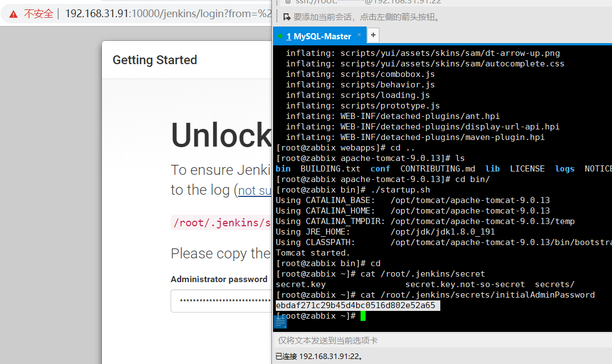Click 'secret.key.not-so-secret' in terminal
Viewport: 612px width, 364px height.
coord(465,284)
